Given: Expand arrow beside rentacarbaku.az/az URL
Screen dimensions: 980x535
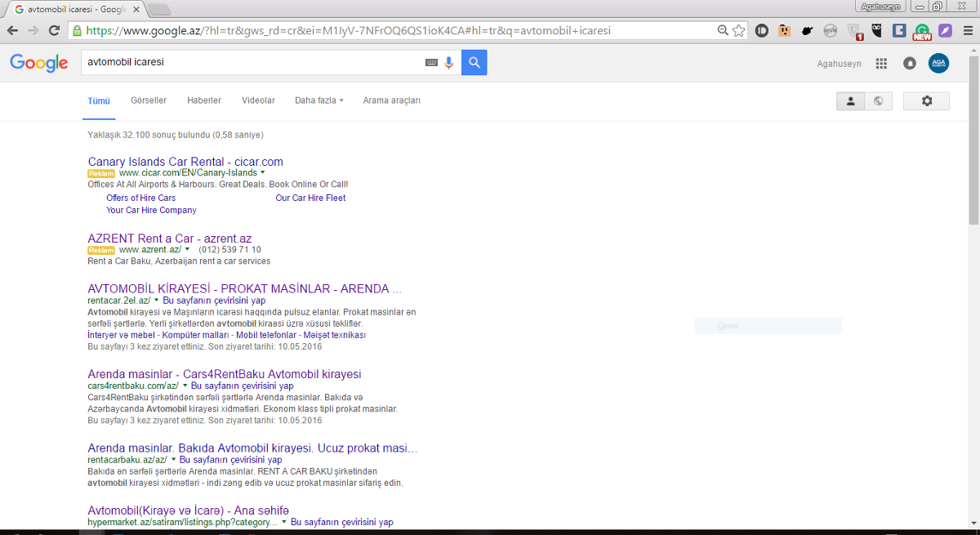Looking at the screenshot, I should click(x=173, y=460).
